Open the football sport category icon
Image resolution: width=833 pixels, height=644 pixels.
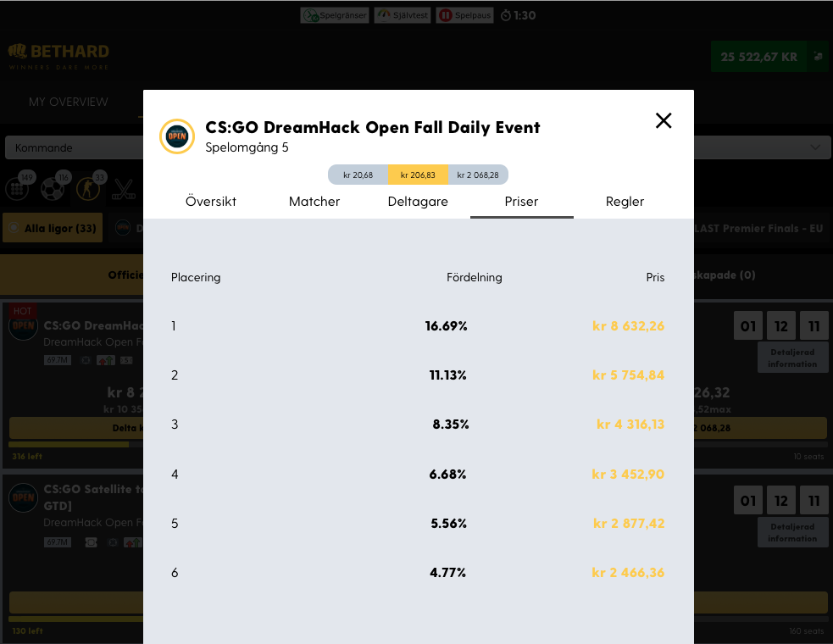point(52,191)
